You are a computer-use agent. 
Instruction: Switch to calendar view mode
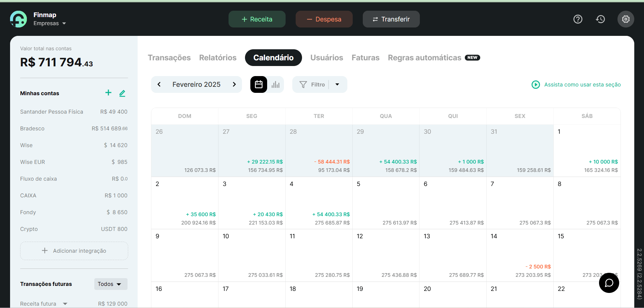point(258,84)
